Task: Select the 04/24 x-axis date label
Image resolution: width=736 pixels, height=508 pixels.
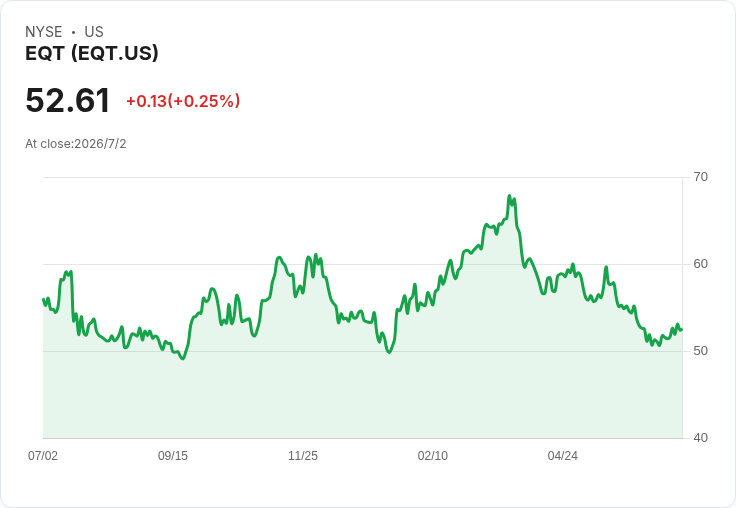Action: click(x=562, y=455)
